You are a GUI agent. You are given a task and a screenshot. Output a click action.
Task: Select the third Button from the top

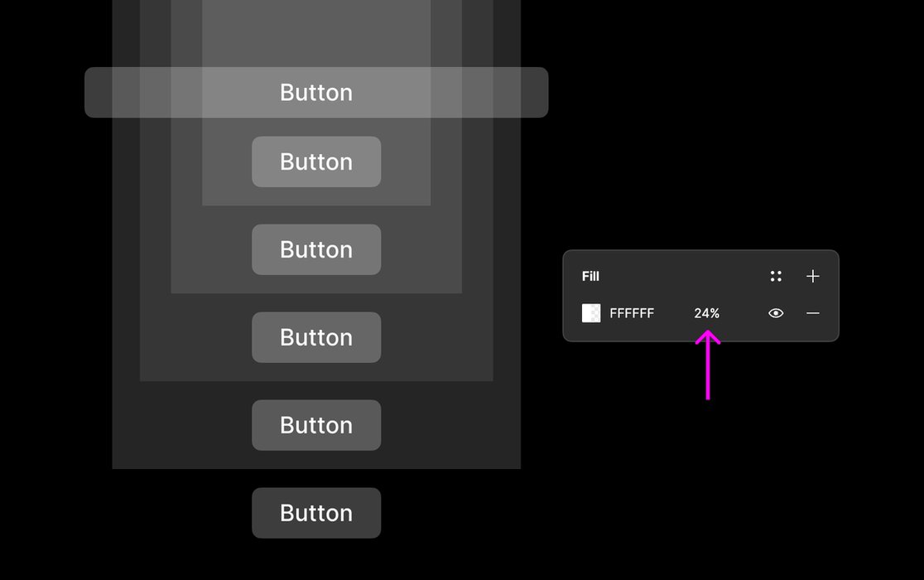point(316,249)
